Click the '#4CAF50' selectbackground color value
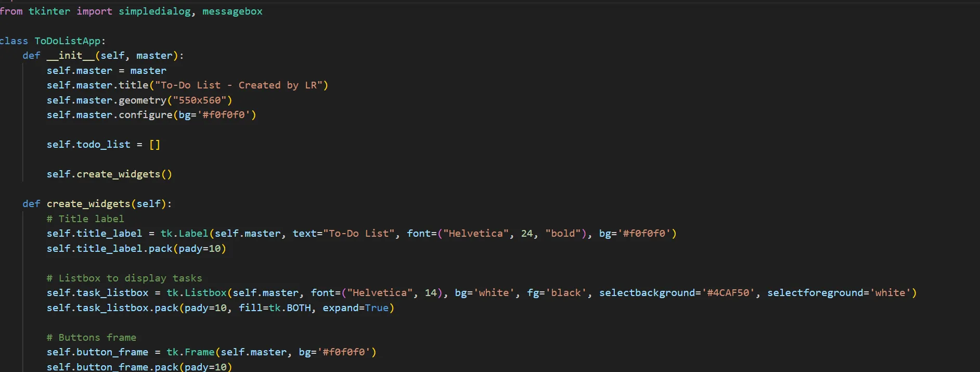Viewport: 980px width, 372px height. (728, 293)
